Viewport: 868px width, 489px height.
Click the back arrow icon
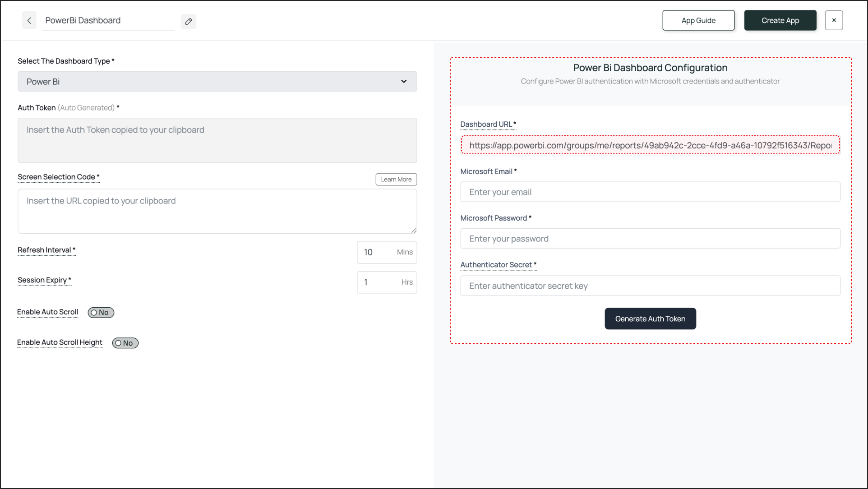29,21
